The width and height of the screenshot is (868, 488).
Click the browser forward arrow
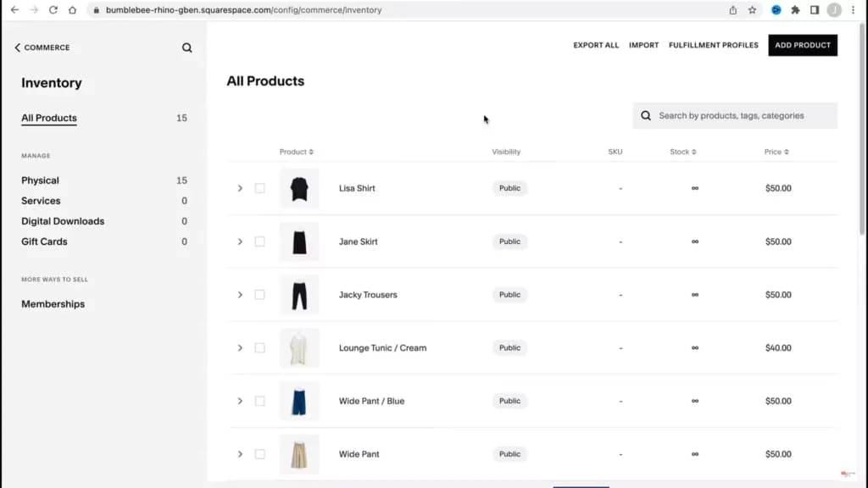(x=34, y=10)
